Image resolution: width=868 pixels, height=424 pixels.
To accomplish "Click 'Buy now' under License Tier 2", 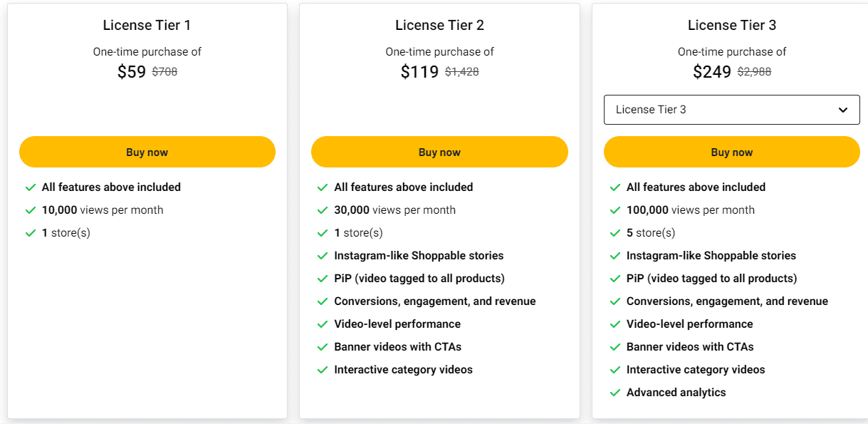I will tap(439, 152).
